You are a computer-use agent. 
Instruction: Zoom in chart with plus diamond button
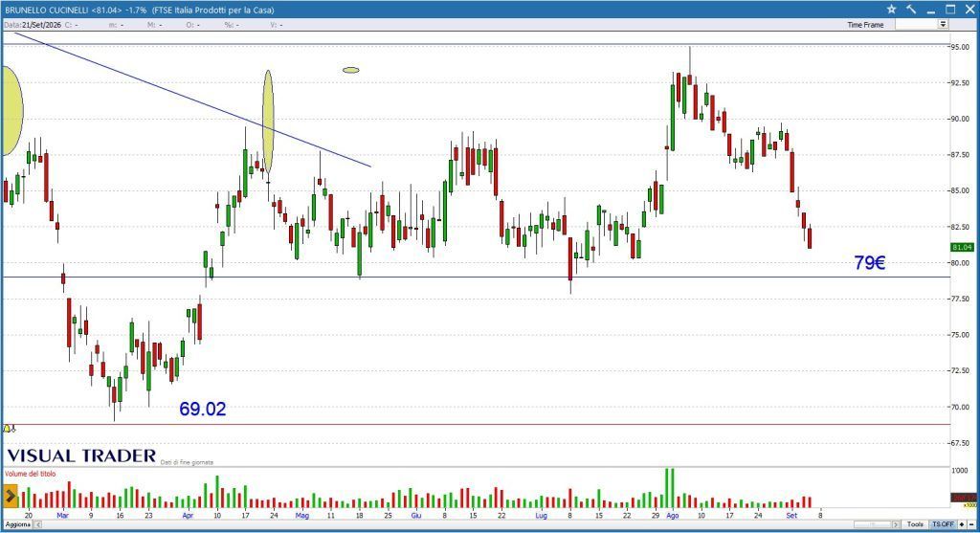tap(963, 524)
